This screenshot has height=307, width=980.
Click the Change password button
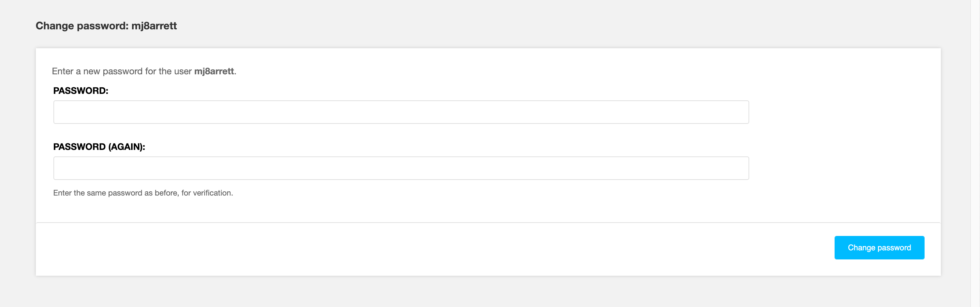pos(879,248)
